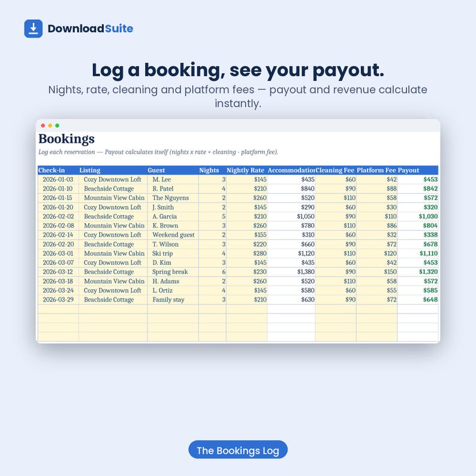Click the $338 payout cell
The width and height of the screenshot is (476, 476).
pyautogui.click(x=418, y=234)
